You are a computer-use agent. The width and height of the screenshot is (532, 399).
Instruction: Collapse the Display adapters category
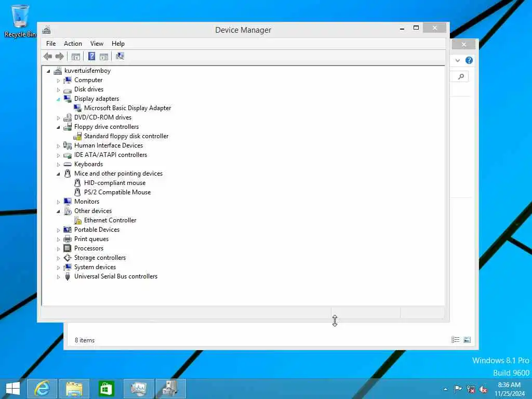(x=58, y=99)
